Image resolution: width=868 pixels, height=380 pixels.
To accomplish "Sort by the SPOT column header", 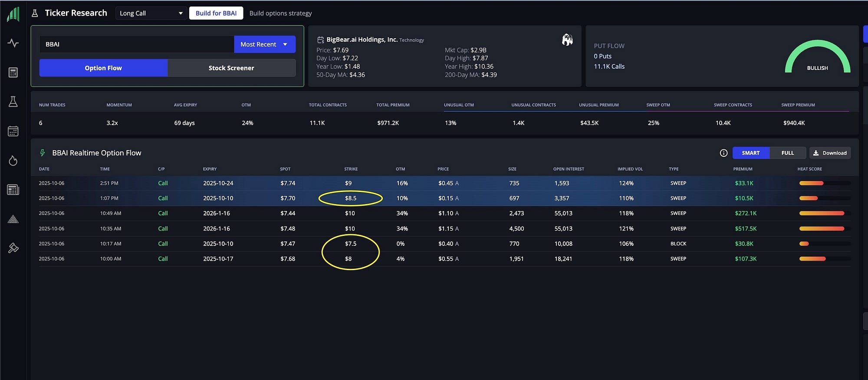I will 285,169.
